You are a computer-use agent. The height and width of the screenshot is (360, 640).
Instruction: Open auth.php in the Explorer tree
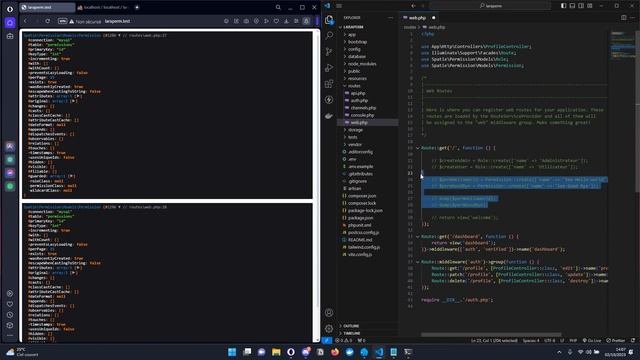359,100
